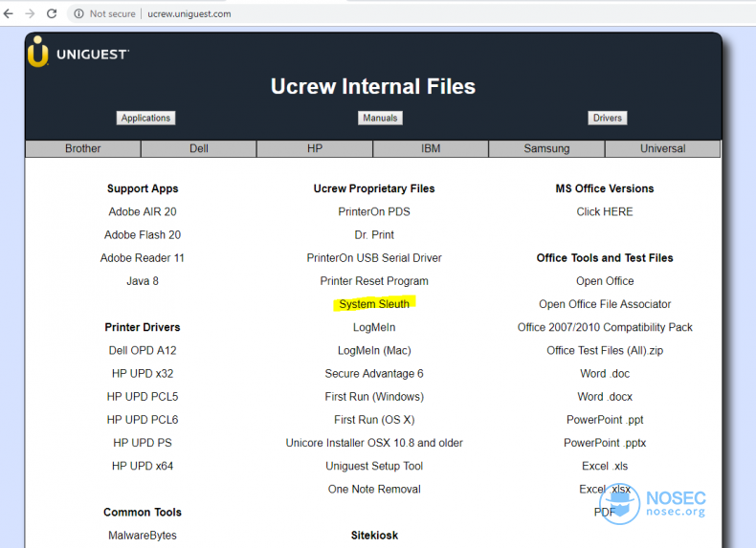The width and height of the screenshot is (756, 548).
Task: Open the Adobe Flash 20 link
Action: 143,234
